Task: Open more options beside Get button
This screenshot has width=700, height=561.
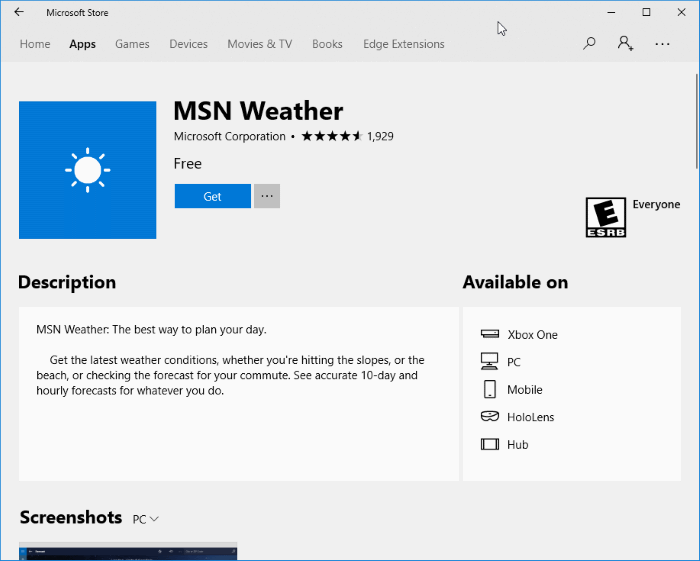Action: point(267,196)
